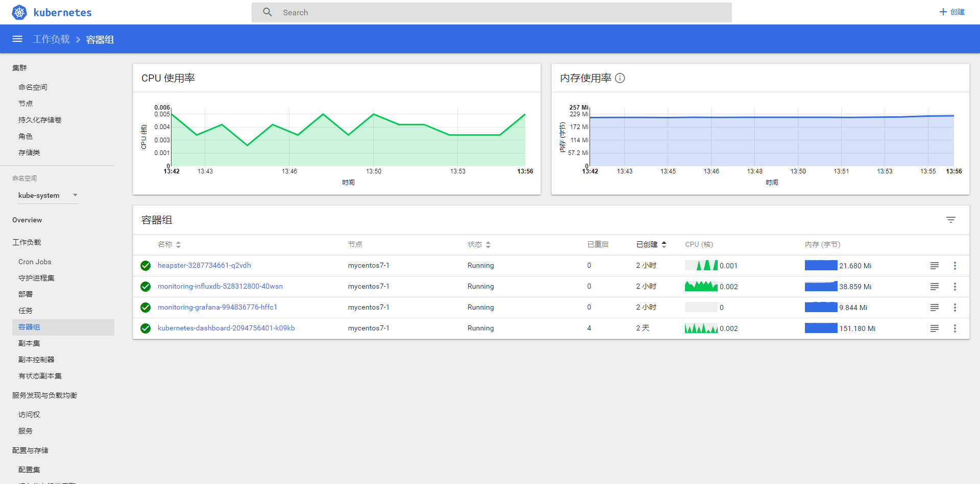Open the pod list filter icon
The width and height of the screenshot is (980, 484).
(951, 220)
